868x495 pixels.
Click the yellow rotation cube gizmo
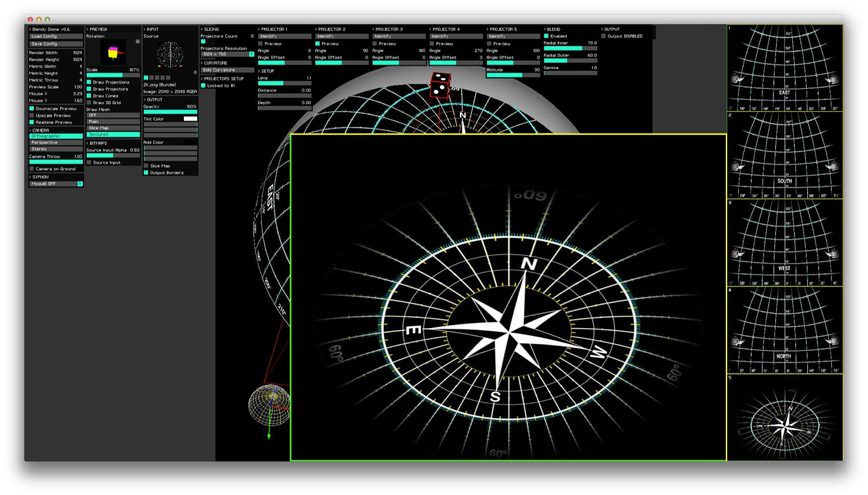[113, 53]
